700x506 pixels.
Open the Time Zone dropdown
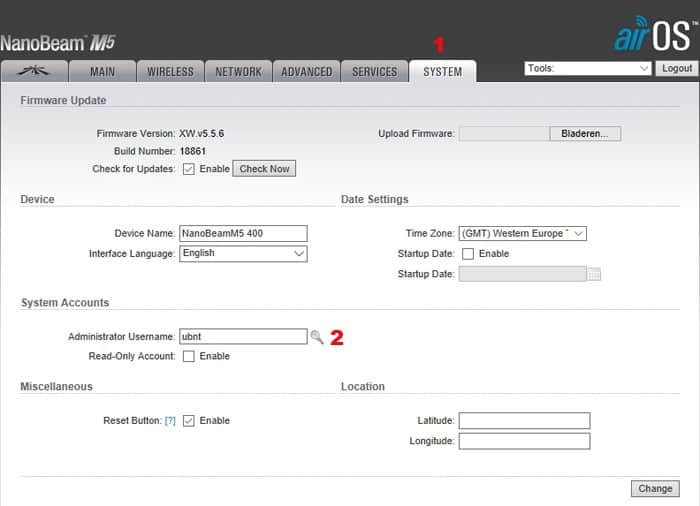(522, 233)
